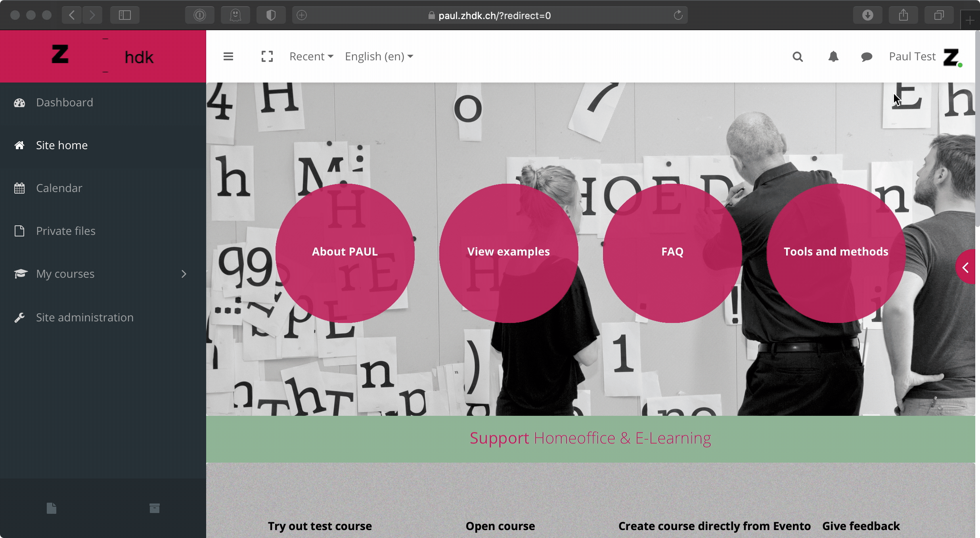Click the archive box icon at sidebar bottom
This screenshot has height=538, width=980.
154,508
